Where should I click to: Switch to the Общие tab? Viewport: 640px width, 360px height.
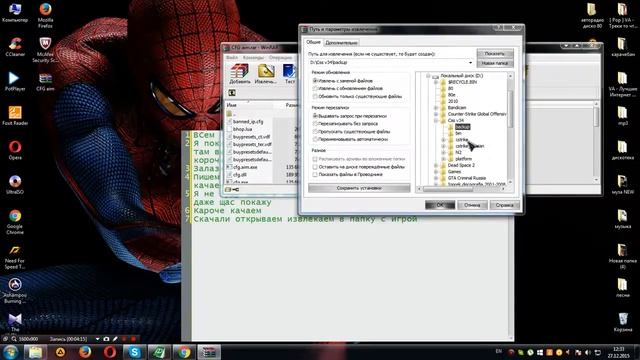(x=313, y=42)
